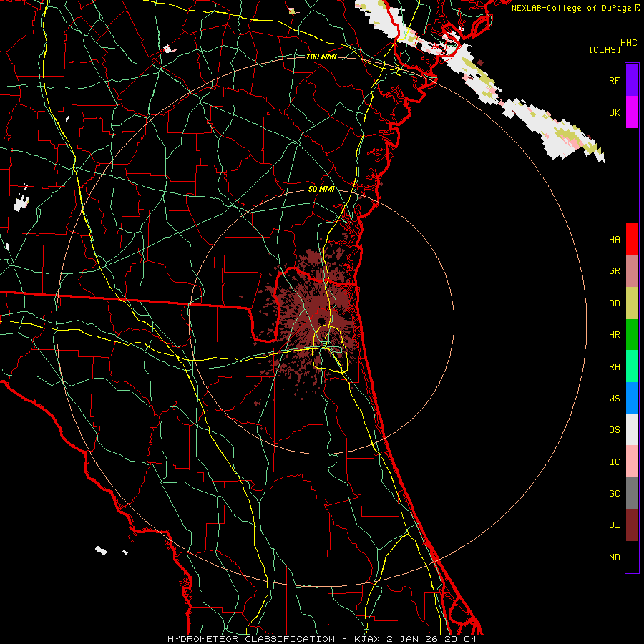Click the IC pink legend swatch
Screen dimensions: 644x644
(x=632, y=462)
